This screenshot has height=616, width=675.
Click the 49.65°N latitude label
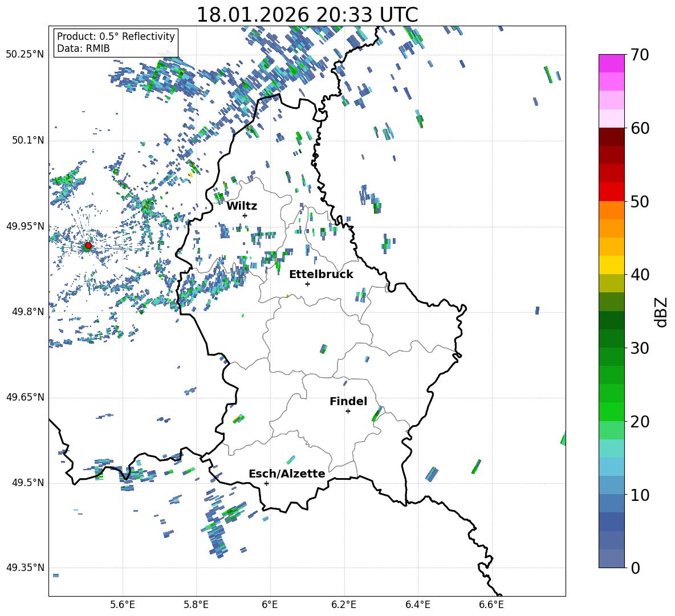coord(25,397)
